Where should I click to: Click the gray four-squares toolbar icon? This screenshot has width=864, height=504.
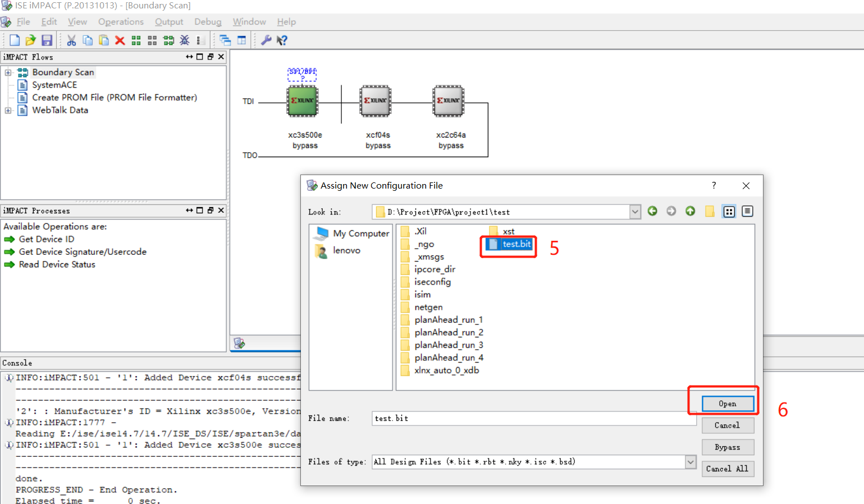tap(152, 40)
